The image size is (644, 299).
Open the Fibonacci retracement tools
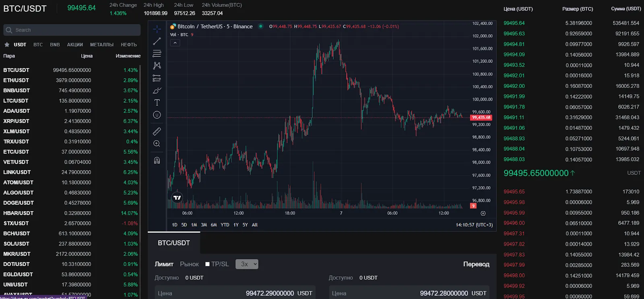157,53
